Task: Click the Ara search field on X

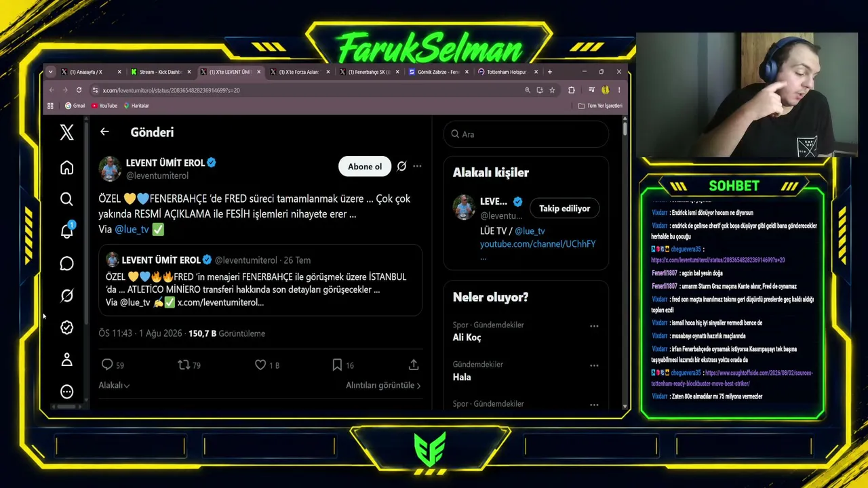Action: pos(526,134)
